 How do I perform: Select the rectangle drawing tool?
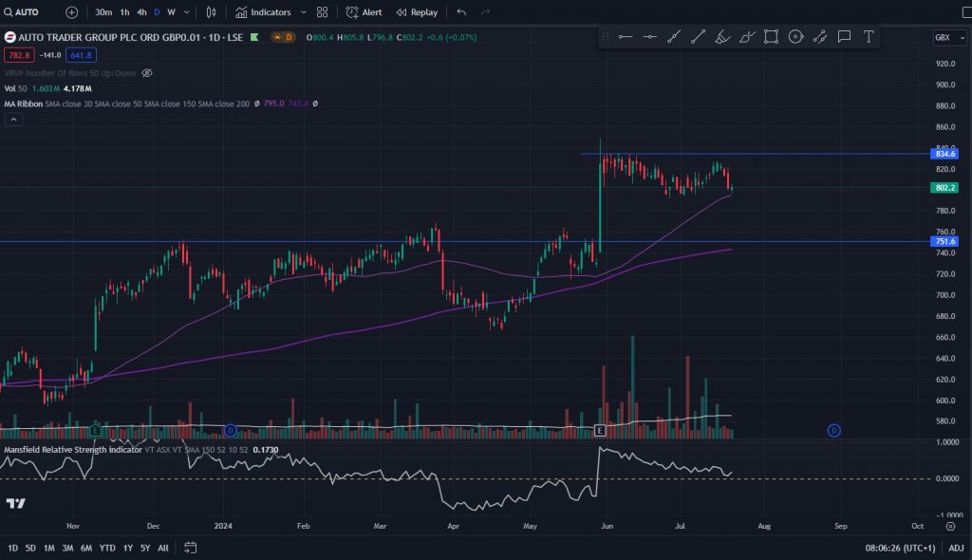coord(771,37)
